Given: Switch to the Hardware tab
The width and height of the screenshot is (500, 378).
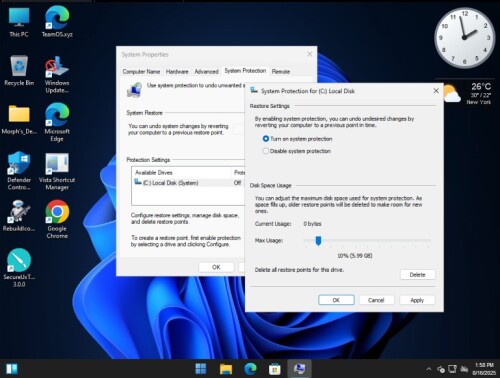Looking at the screenshot, I should [177, 71].
